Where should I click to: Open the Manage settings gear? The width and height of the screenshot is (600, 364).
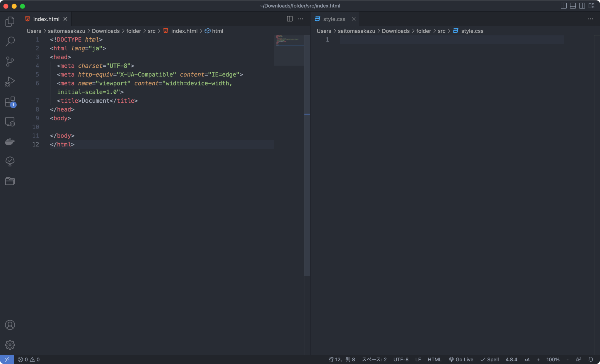tap(10, 345)
